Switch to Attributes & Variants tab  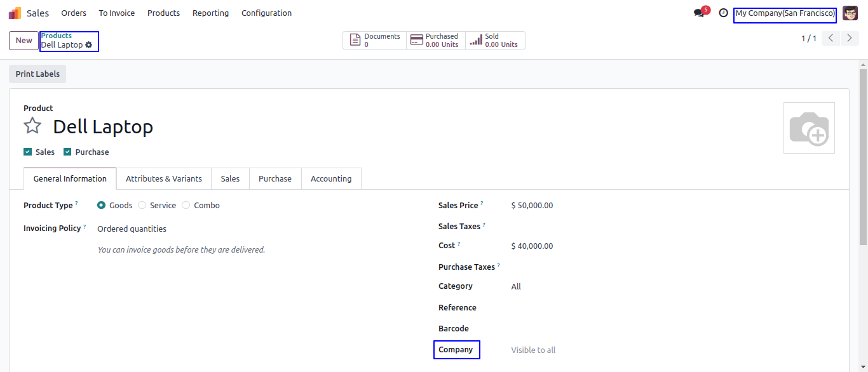[164, 178]
